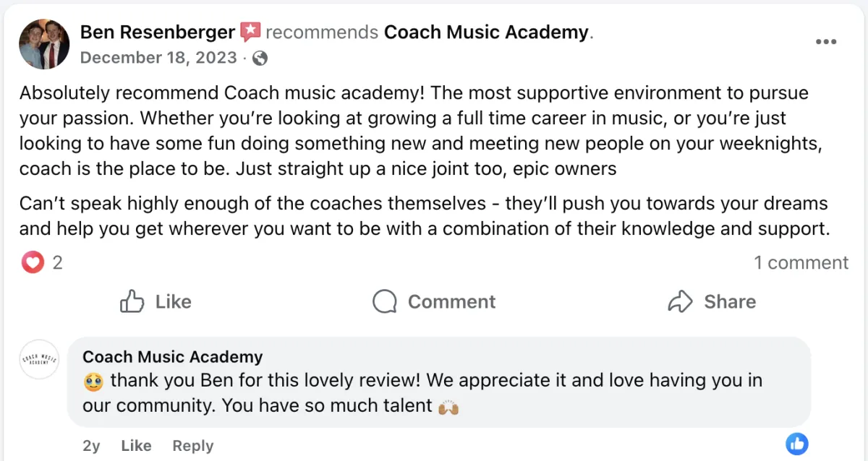Click the blue like reaction on the comment
The height and width of the screenshot is (461, 868).
[x=796, y=444]
